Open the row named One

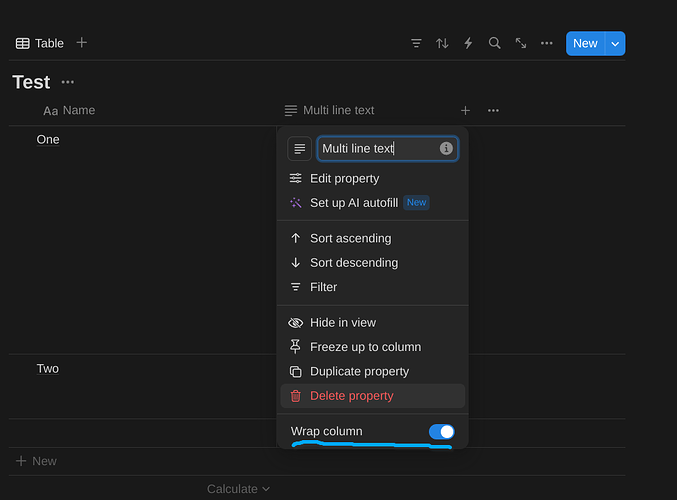[x=48, y=139]
